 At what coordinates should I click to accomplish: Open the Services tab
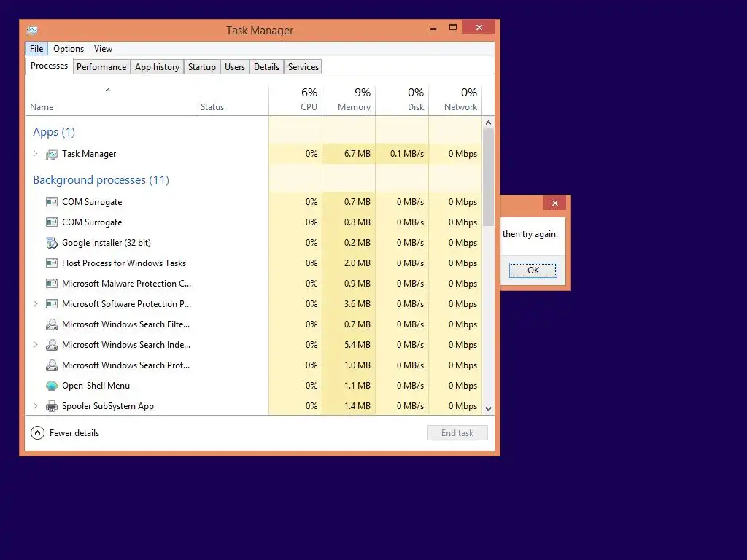click(303, 67)
